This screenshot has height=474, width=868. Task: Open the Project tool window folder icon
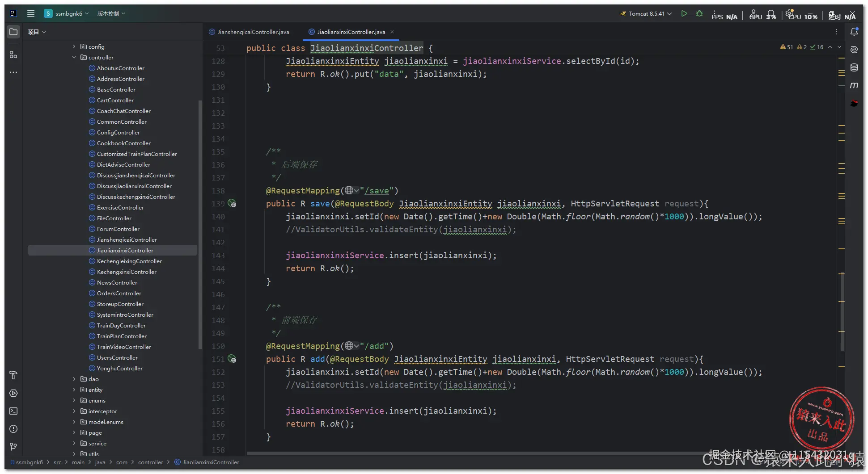[x=13, y=32]
